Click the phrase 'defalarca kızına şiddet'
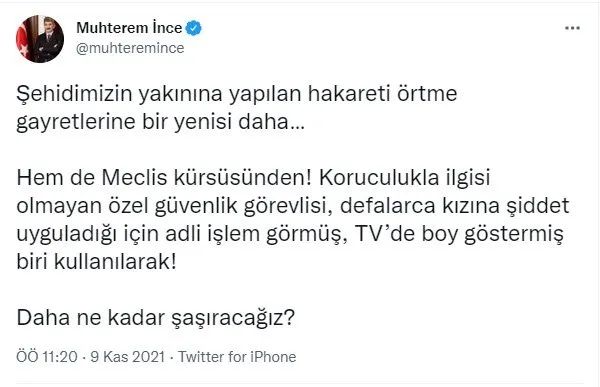Image resolution: width=600 pixels, height=387 pixels. click(x=454, y=206)
